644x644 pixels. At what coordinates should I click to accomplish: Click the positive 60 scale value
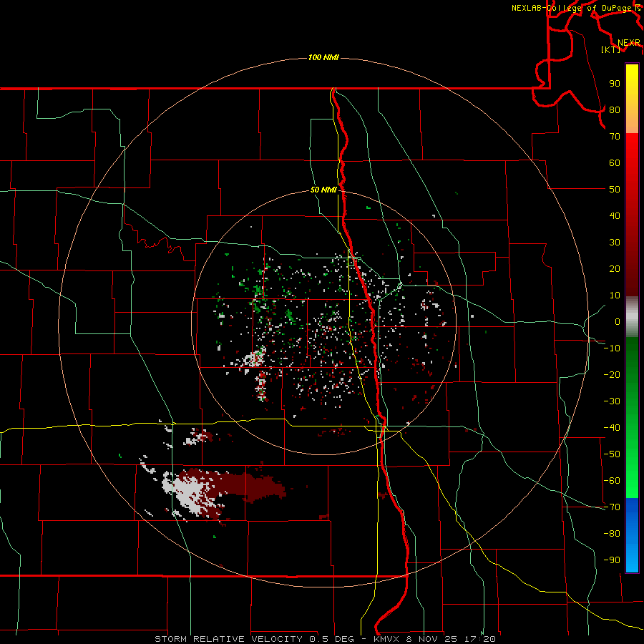click(615, 163)
